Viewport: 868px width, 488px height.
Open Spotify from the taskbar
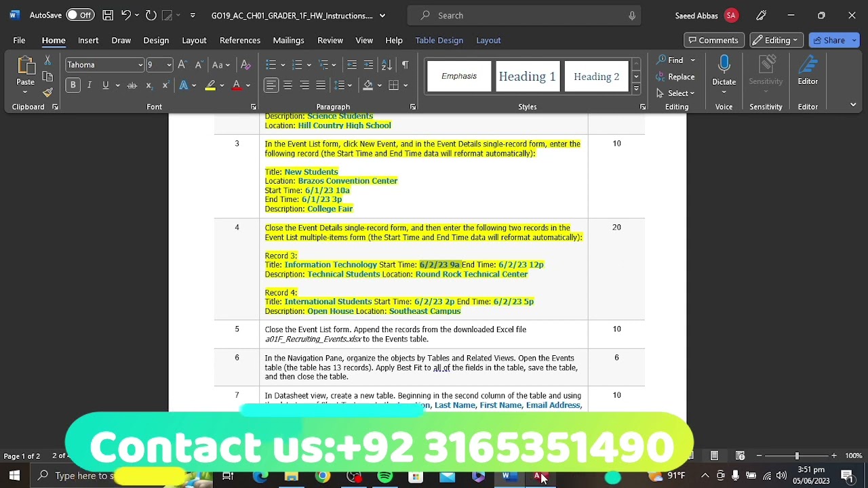point(385,476)
